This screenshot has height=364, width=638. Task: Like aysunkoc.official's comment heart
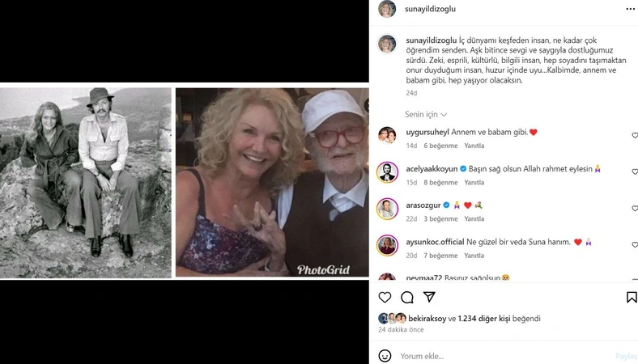click(634, 245)
